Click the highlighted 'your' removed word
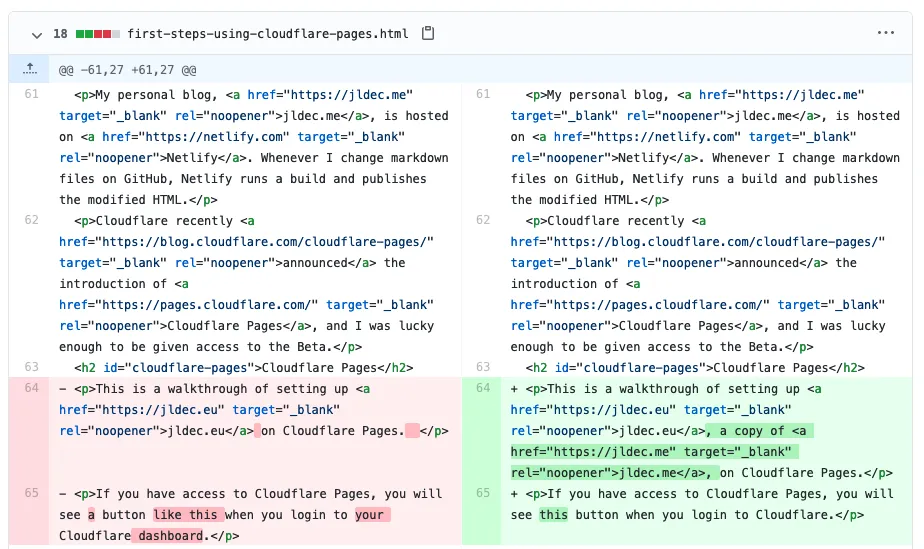 [372, 515]
